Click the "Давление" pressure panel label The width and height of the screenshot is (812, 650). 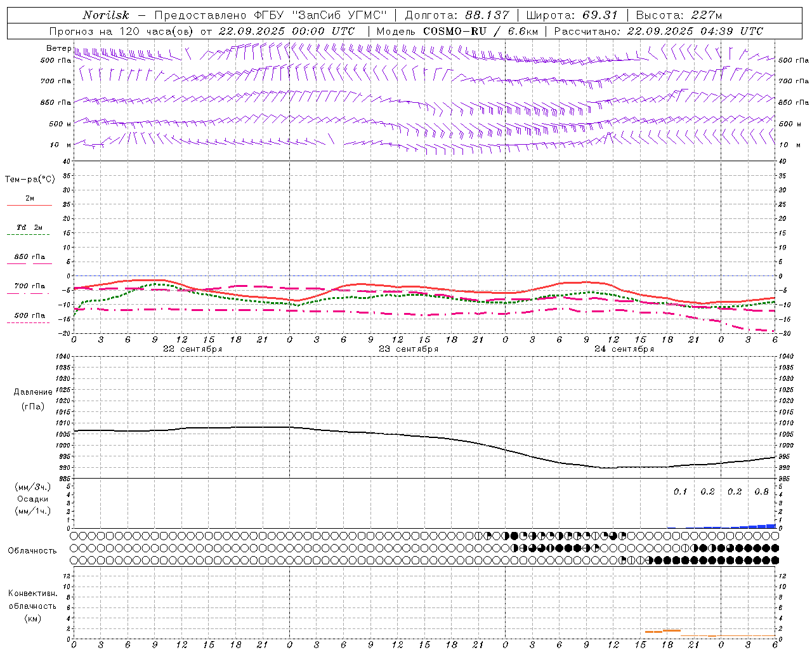coord(33,392)
